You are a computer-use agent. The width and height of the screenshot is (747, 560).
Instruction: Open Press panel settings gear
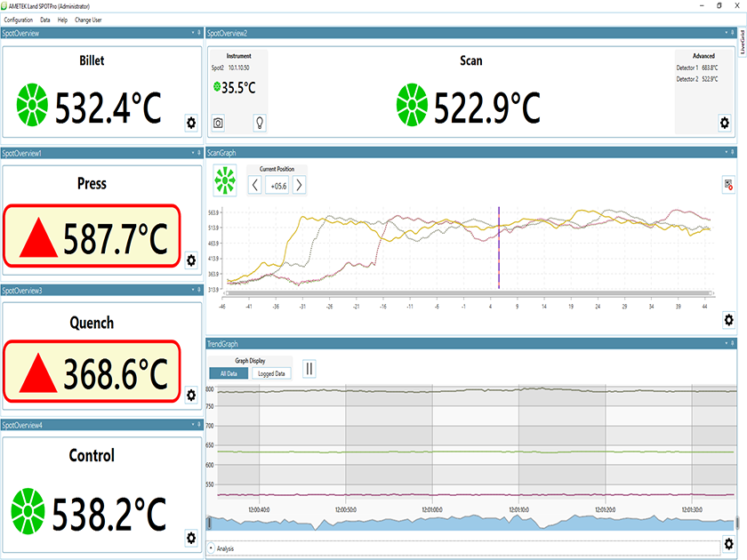pyautogui.click(x=190, y=260)
